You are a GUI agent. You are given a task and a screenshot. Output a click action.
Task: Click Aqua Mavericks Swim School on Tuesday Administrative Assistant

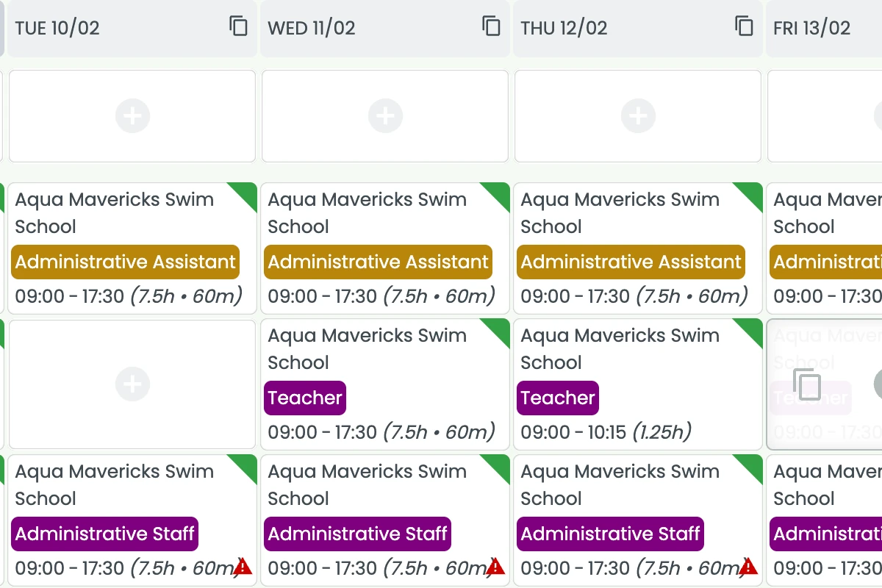coord(115,213)
